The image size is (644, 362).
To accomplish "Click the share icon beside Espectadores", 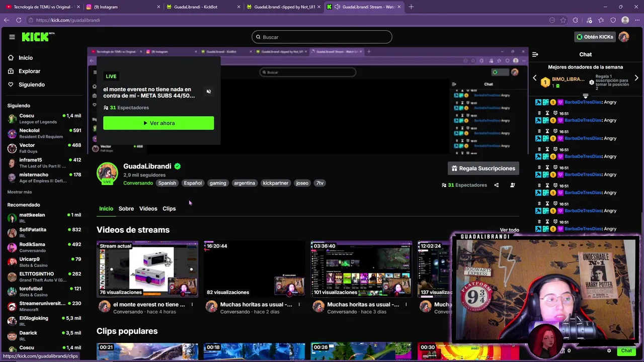I will coord(496,185).
